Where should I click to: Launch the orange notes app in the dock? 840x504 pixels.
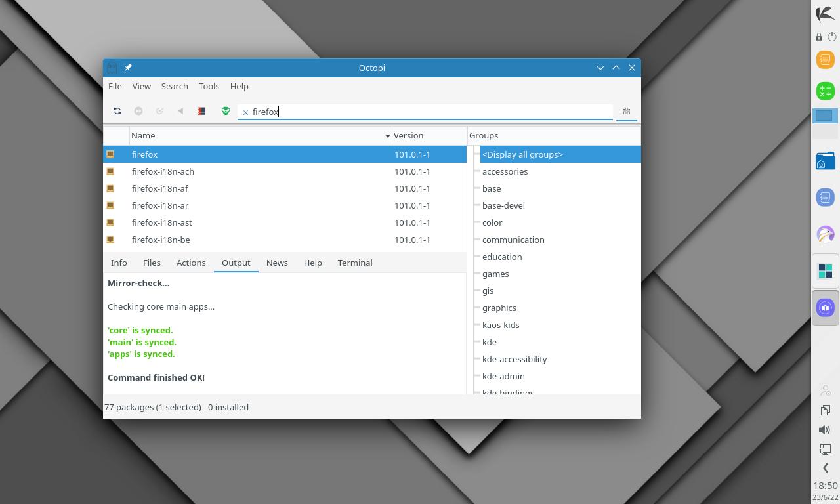pyautogui.click(x=826, y=60)
